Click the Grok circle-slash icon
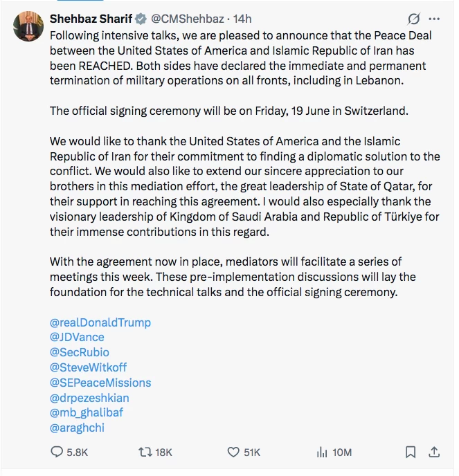459x476 pixels. [x=414, y=19]
